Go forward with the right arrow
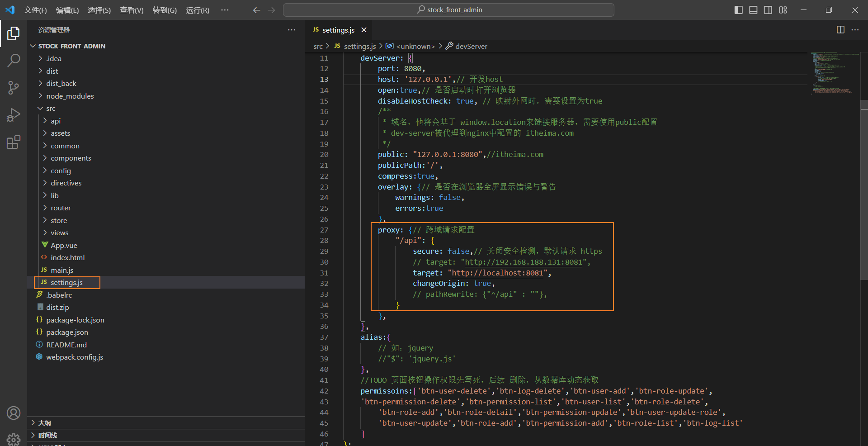 coord(271,10)
